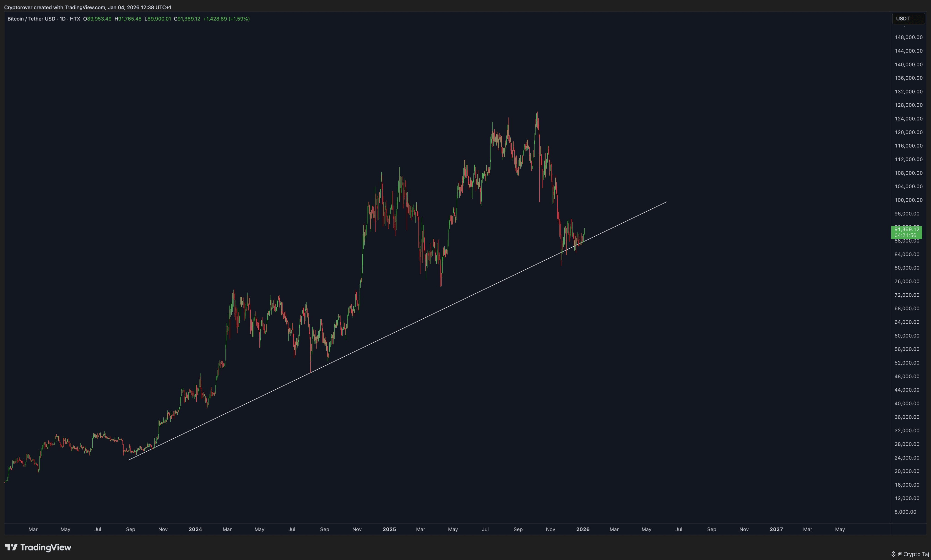
Task: Click the change value +1,428.89 (+1.59%)
Action: coord(226,19)
